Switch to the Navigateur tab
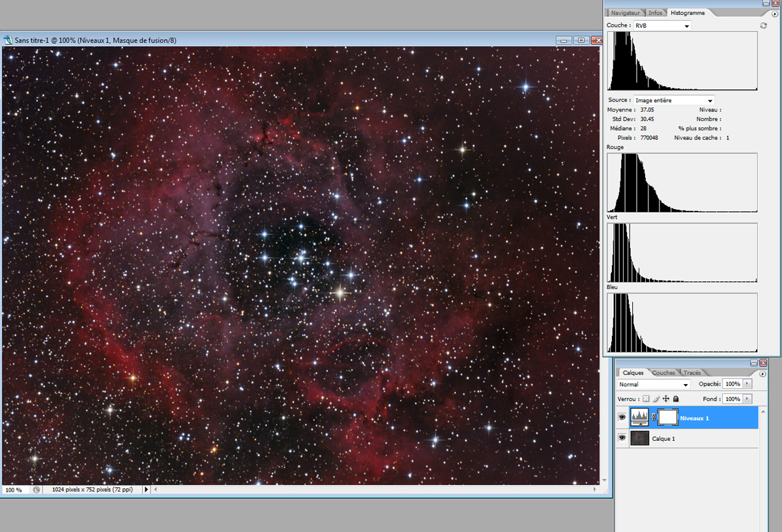The width and height of the screenshot is (782, 532). [x=626, y=13]
